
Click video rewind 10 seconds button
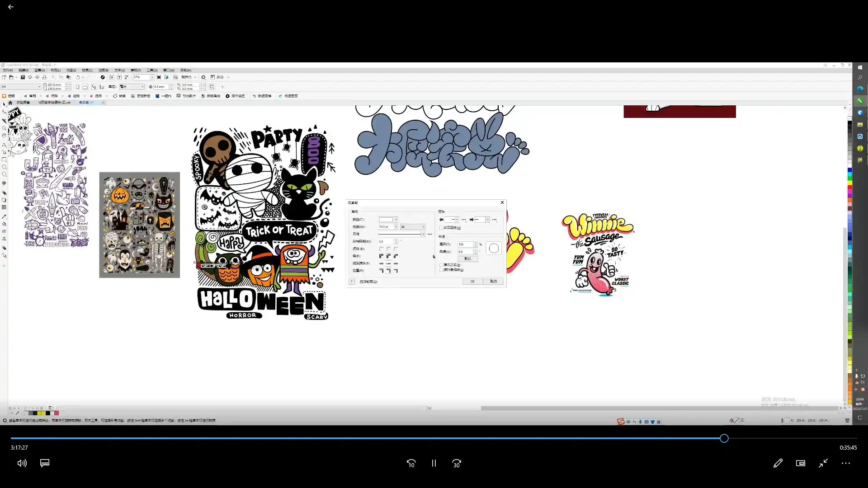pyautogui.click(x=411, y=463)
